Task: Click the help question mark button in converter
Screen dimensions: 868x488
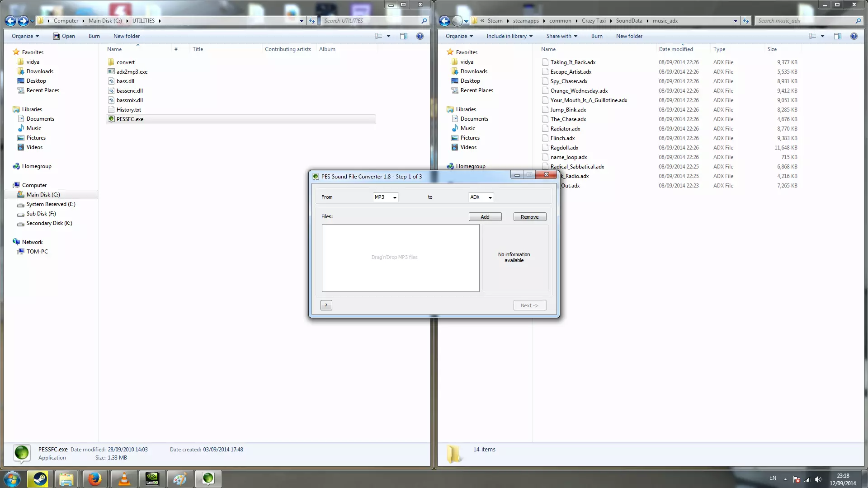Action: (x=326, y=305)
